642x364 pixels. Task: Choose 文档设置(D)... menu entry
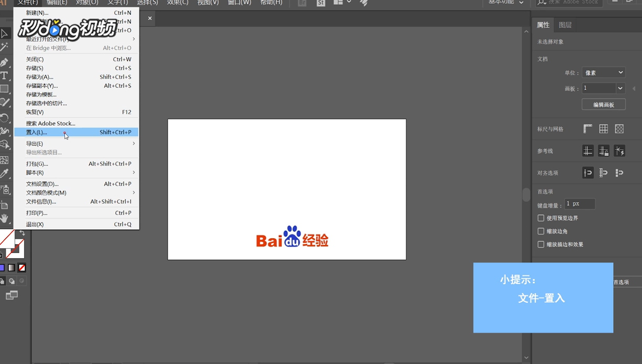pos(76,184)
